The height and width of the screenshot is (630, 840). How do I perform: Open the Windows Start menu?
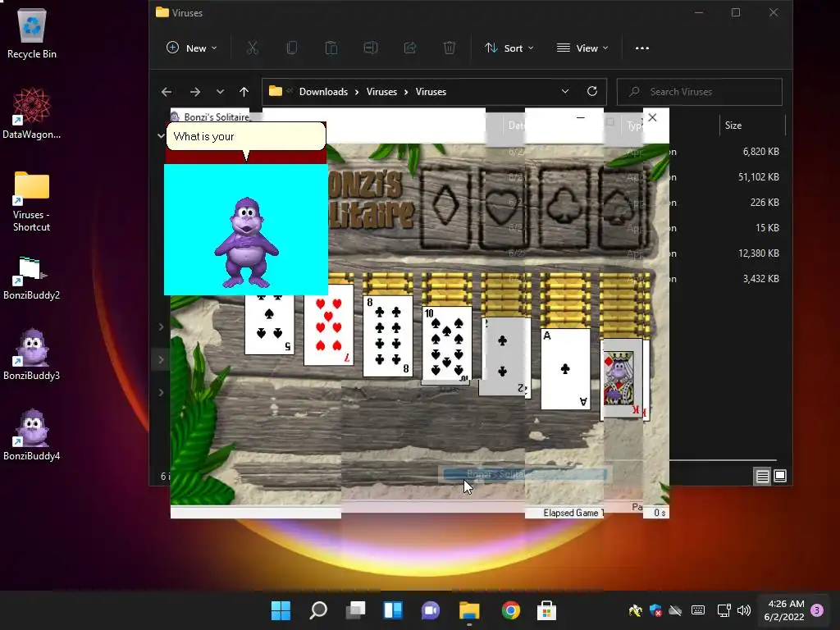(x=281, y=610)
